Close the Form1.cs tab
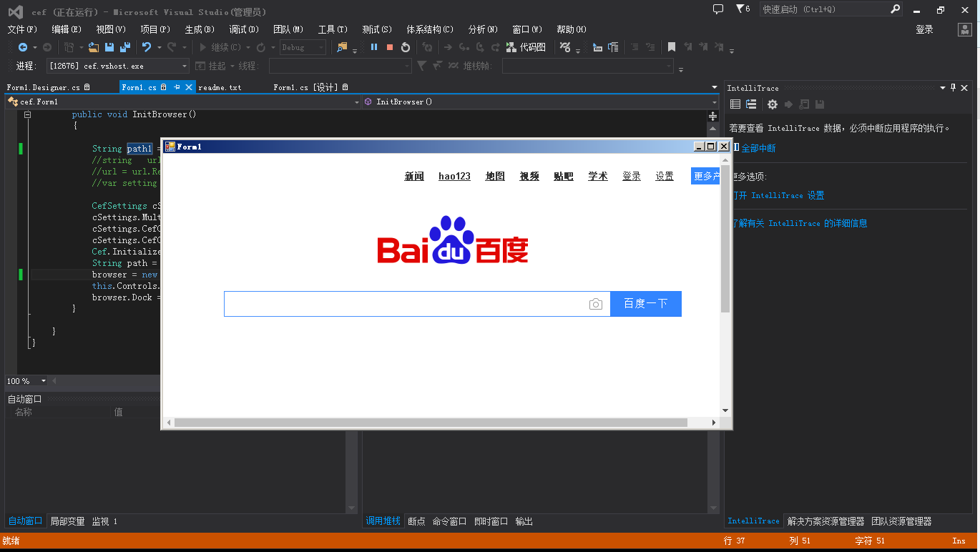 pos(189,87)
